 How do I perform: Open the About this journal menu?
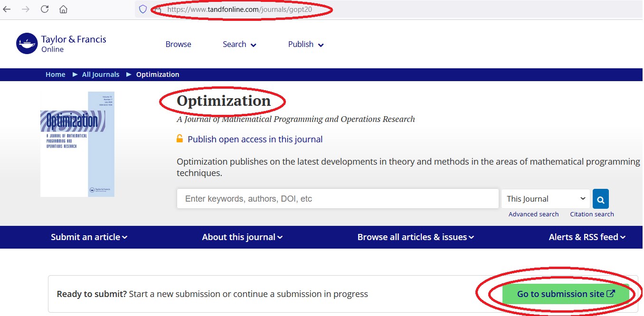click(242, 237)
